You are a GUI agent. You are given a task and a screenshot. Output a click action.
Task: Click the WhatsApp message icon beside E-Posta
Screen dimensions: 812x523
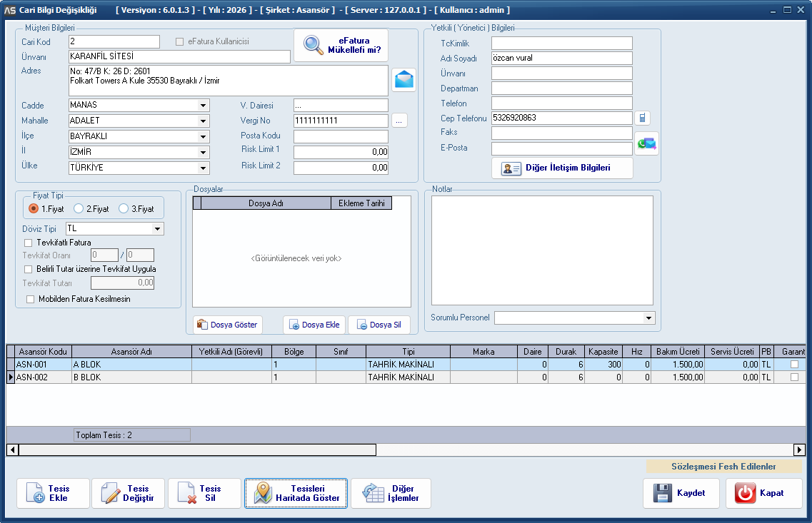646,143
